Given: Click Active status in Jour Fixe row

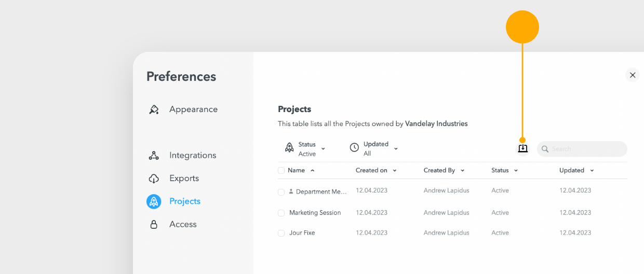Looking at the screenshot, I should pyautogui.click(x=500, y=233).
